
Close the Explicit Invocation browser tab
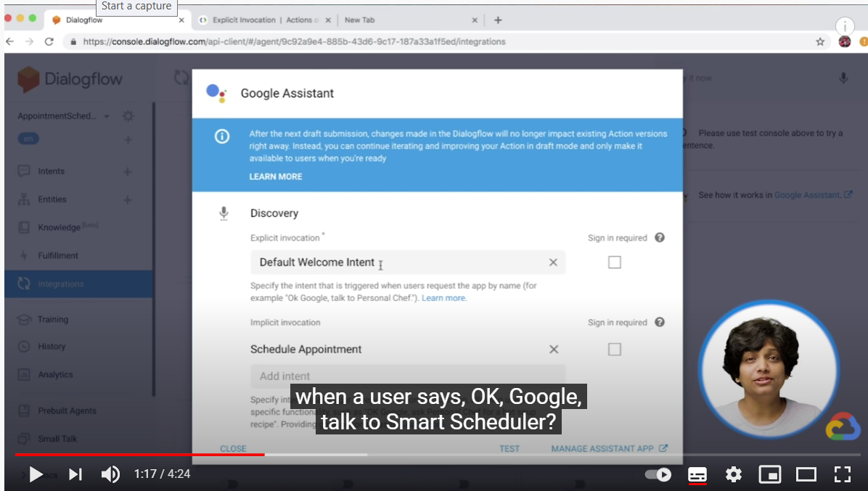(328, 20)
